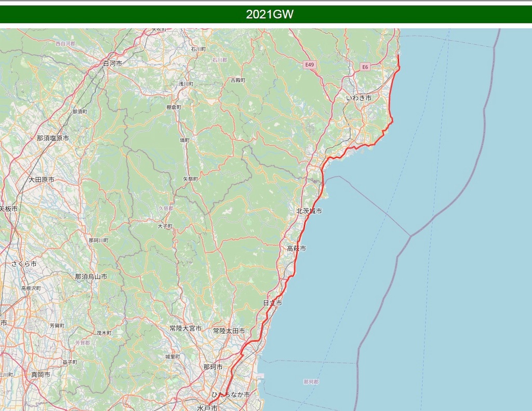Click the 西白河郡 district label
The width and height of the screenshot is (532, 411).
[65, 44]
